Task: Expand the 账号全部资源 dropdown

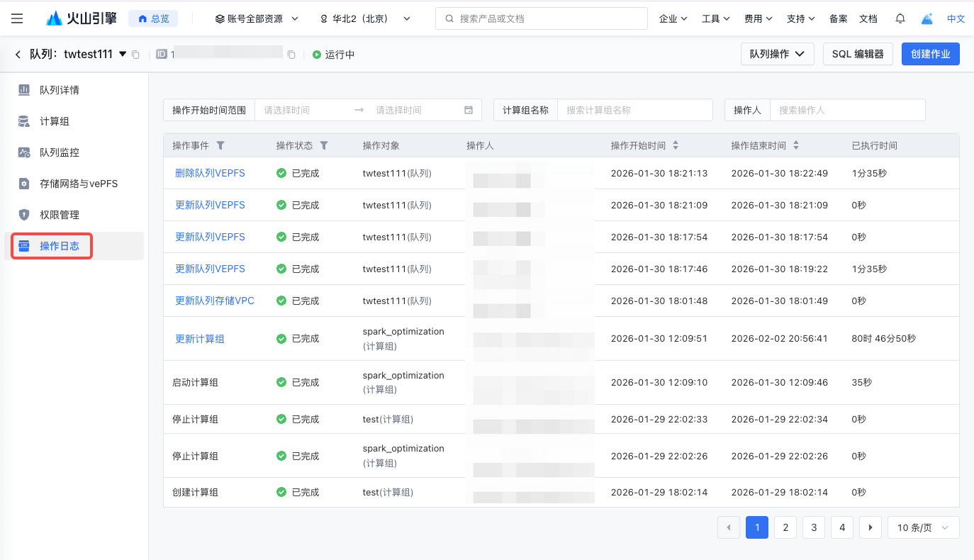Action: point(257,18)
